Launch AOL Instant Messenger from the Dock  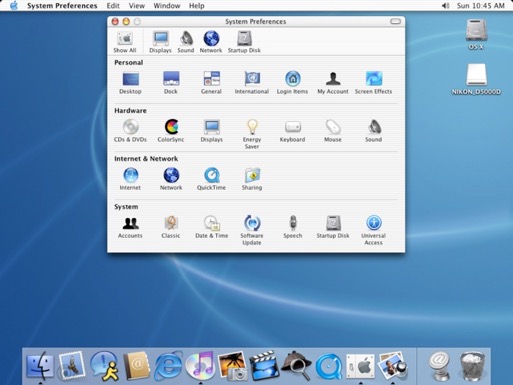(x=105, y=366)
